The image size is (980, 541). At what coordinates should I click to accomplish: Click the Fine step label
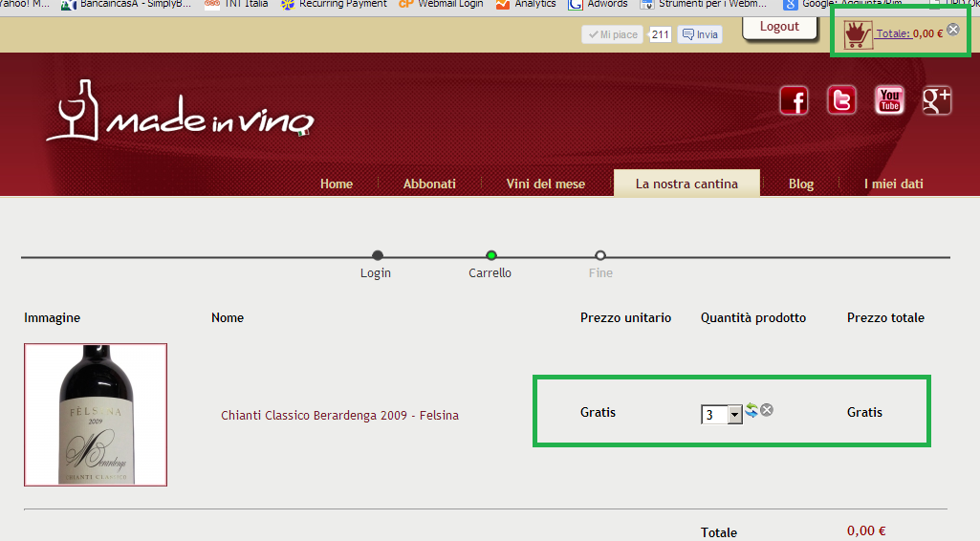point(600,273)
